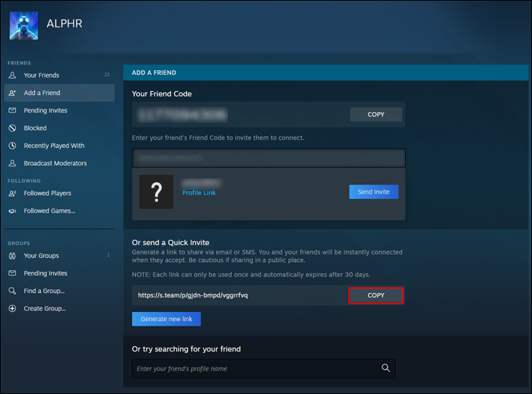The image size is (532, 394).
Task: Click the Your Friends person icon
Action: coord(12,75)
